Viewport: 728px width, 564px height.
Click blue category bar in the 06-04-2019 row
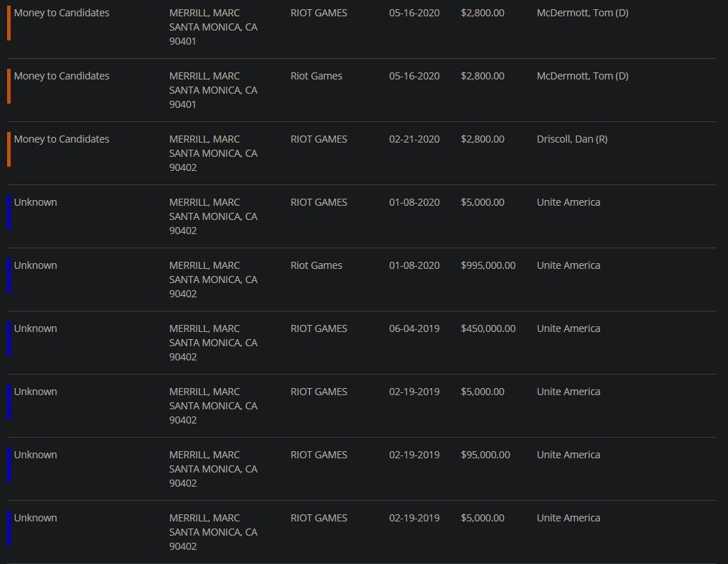(9, 338)
